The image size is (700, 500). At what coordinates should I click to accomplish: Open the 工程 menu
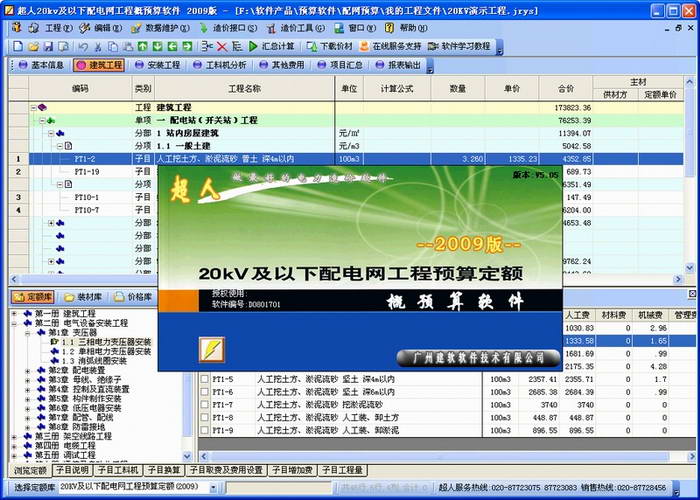point(58,28)
